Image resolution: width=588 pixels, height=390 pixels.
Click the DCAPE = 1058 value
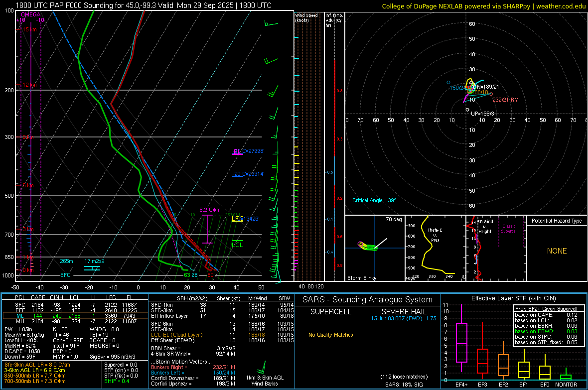click(x=22, y=351)
